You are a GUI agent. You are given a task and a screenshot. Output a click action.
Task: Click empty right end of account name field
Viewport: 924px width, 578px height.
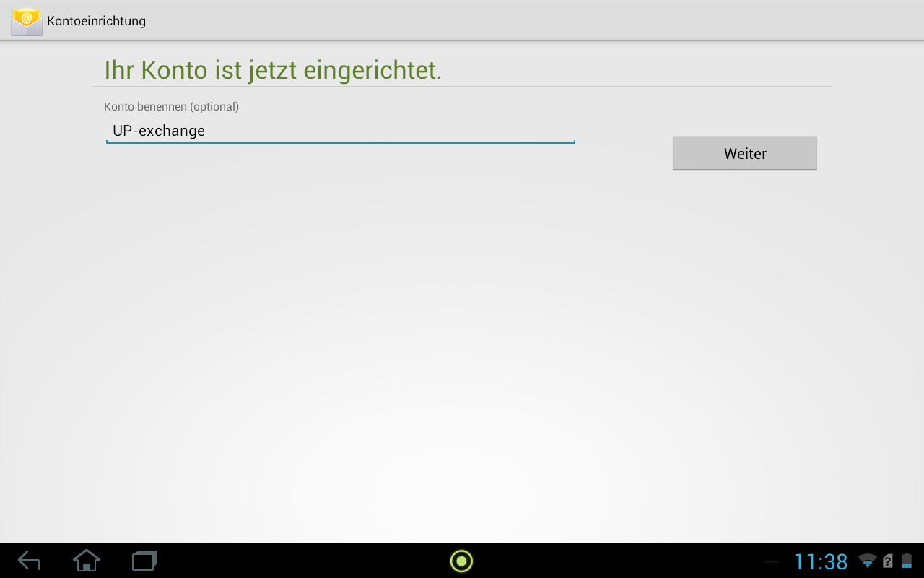point(505,131)
